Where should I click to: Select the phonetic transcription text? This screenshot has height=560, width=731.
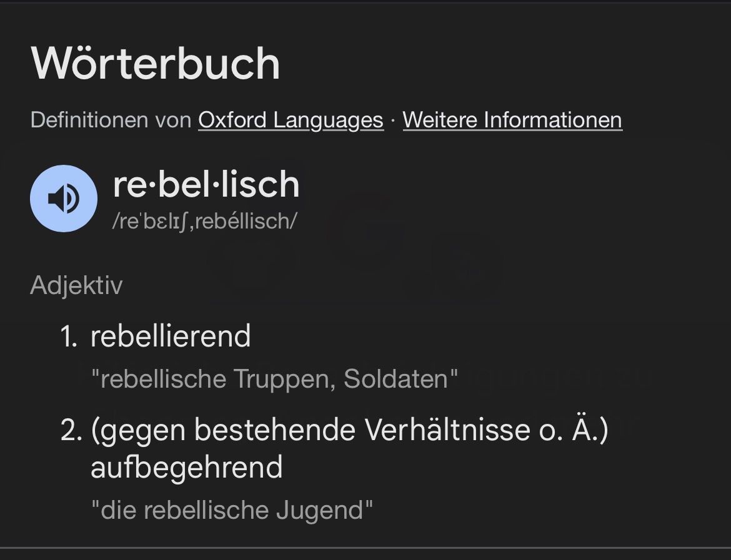204,220
